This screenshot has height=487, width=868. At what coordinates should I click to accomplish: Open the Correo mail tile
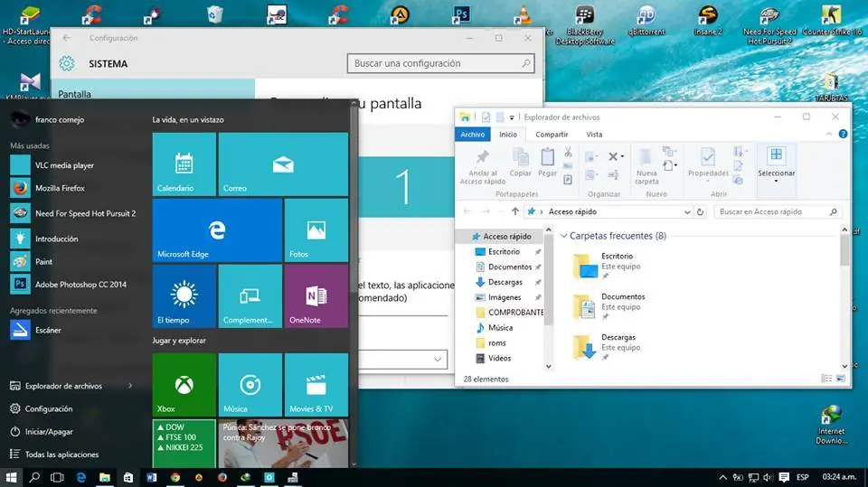tap(283, 164)
